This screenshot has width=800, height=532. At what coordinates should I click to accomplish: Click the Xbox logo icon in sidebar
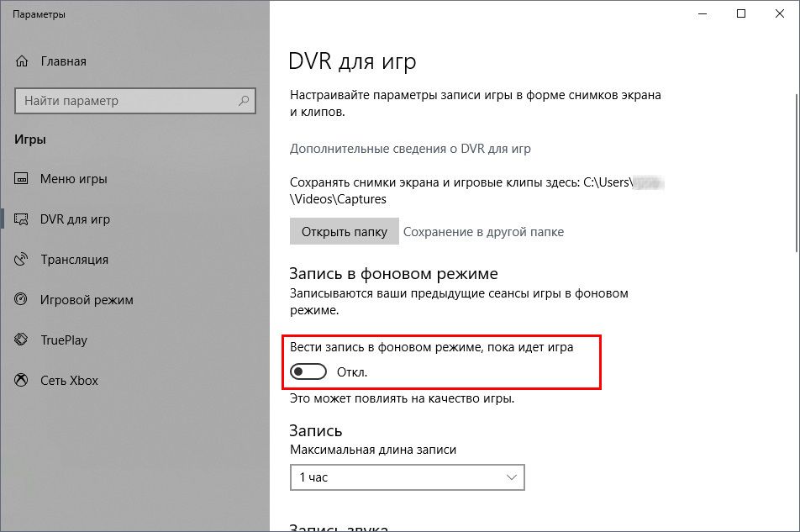[22, 381]
